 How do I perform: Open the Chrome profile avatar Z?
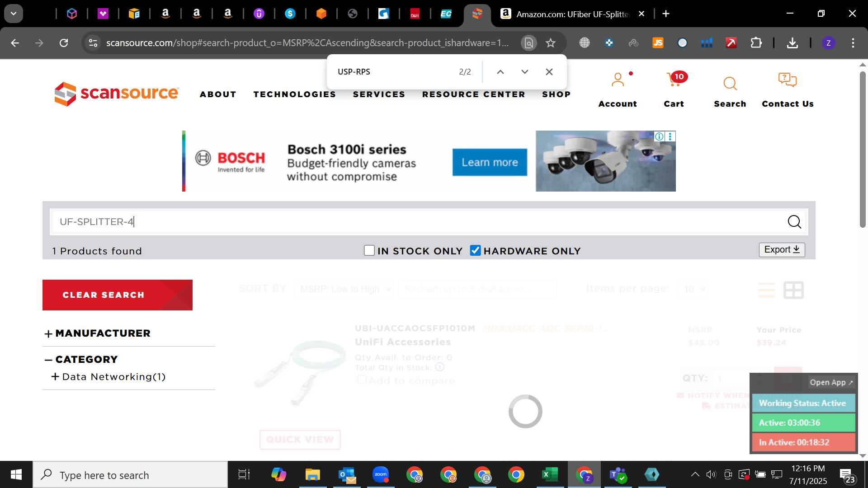[x=828, y=43]
